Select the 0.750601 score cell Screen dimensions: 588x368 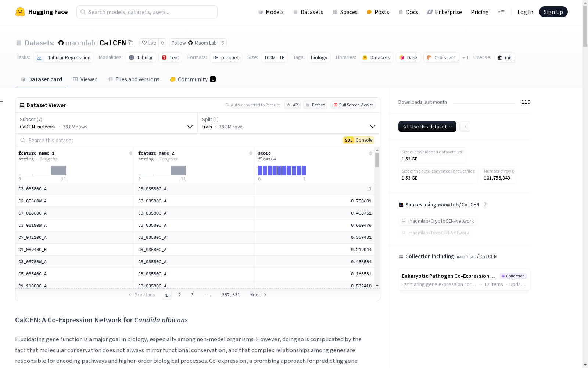click(315, 201)
